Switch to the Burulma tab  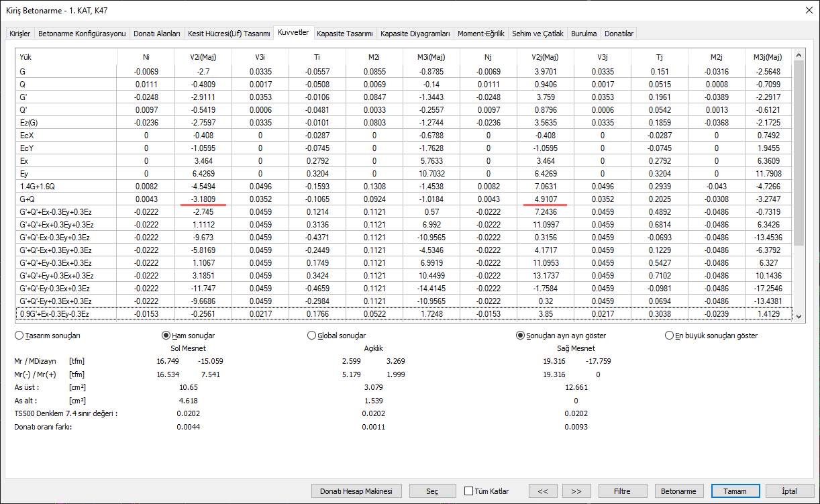(x=583, y=34)
